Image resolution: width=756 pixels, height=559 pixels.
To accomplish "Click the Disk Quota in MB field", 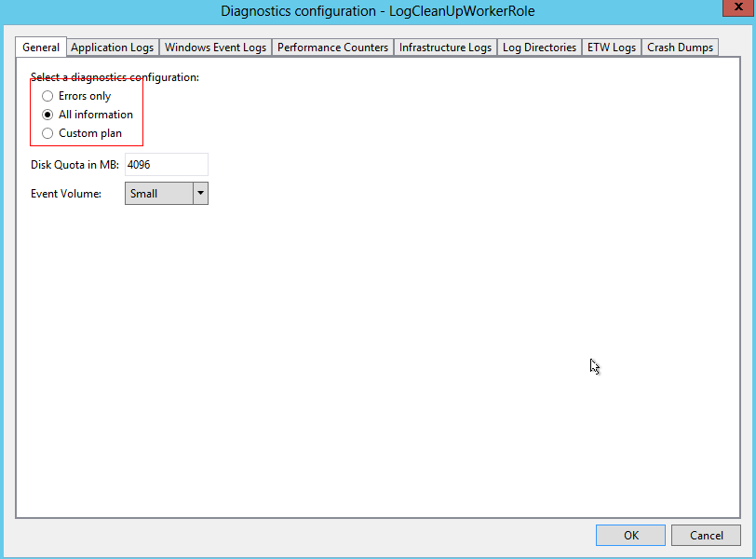I will (166, 165).
